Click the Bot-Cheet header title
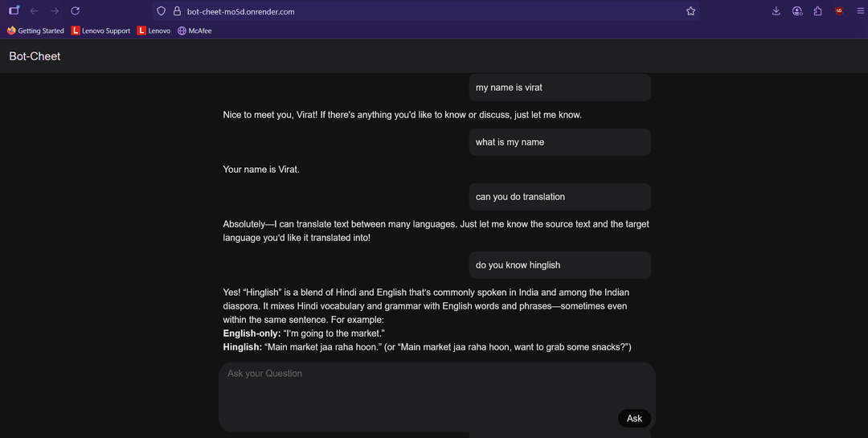This screenshot has width=868, height=438. (35, 56)
